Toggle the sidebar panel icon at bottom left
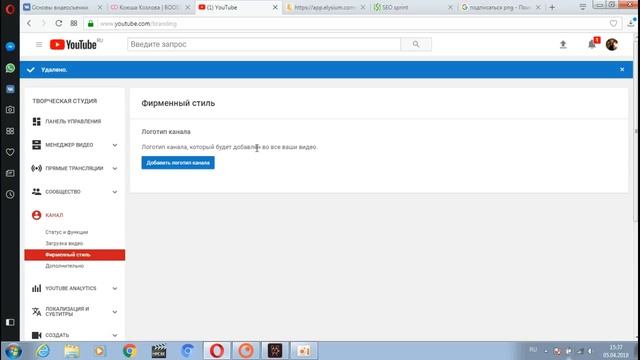The height and width of the screenshot is (360, 640). 10,322
